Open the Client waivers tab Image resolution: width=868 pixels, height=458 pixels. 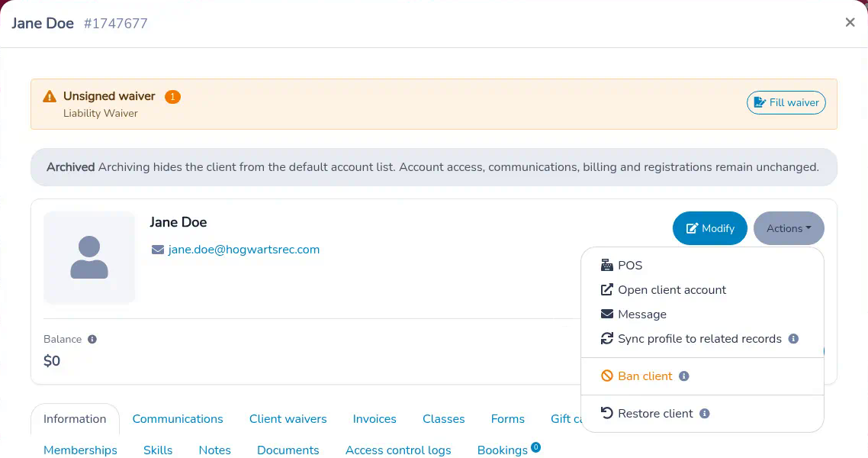(x=288, y=418)
